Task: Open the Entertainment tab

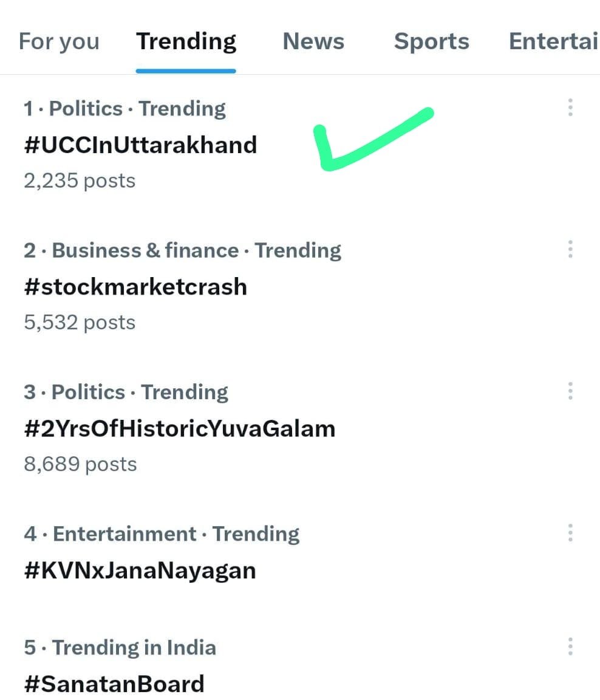Action: point(554,41)
